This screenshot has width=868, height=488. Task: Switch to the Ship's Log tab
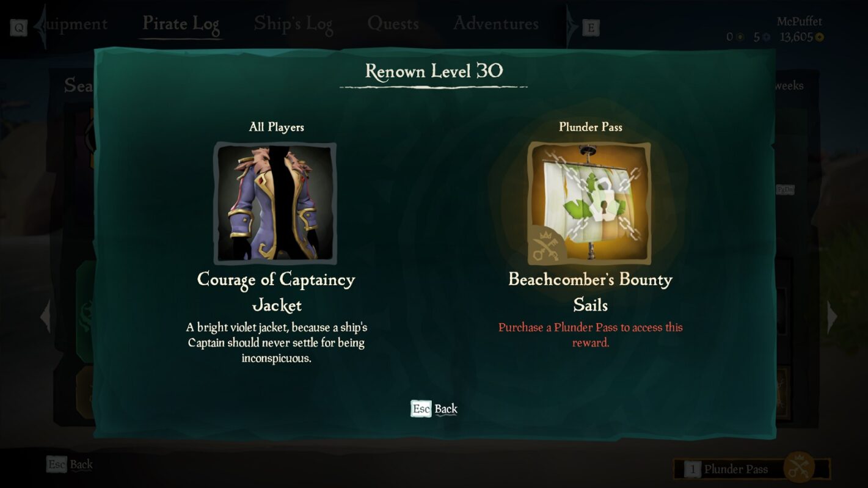click(x=294, y=24)
